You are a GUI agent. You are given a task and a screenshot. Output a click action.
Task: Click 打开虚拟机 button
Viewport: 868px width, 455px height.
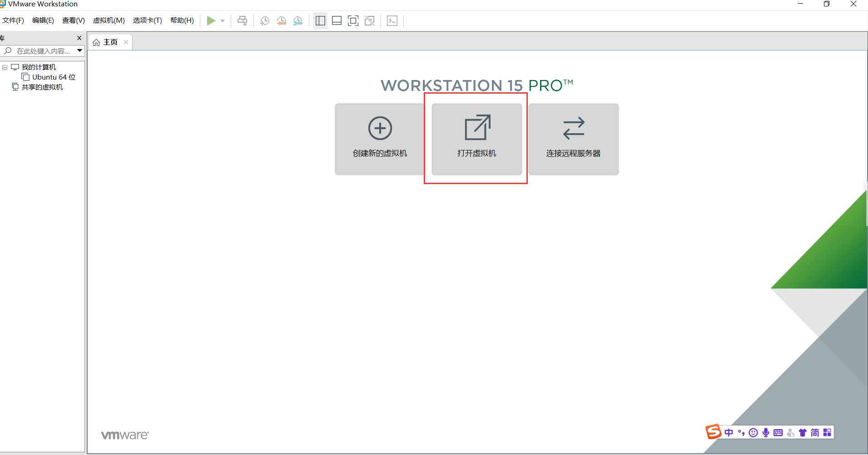coord(476,139)
